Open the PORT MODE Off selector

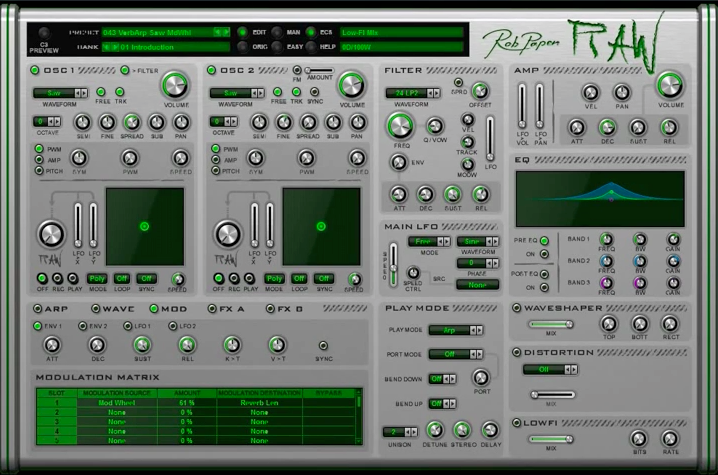click(456, 354)
